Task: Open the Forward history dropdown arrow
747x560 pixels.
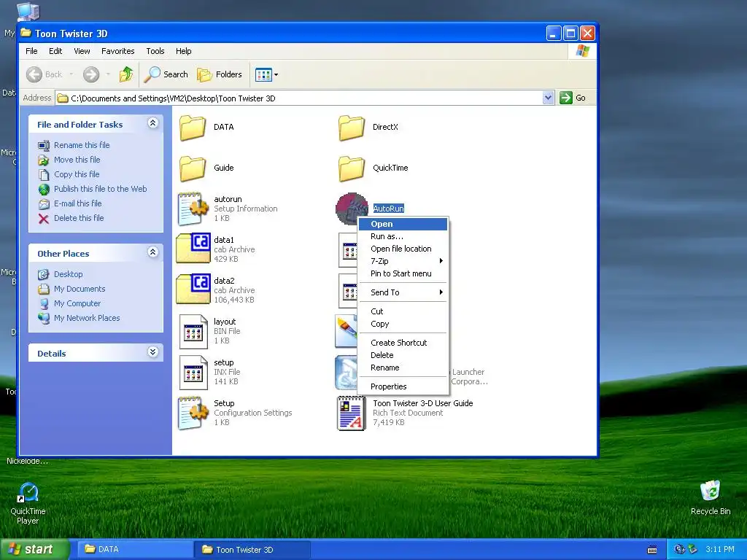Action: pos(108,74)
